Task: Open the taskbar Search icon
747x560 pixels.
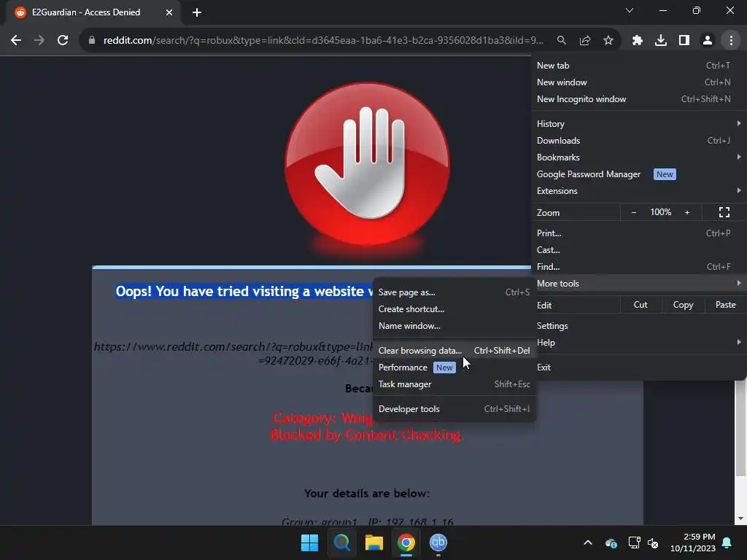Action: 342,542
